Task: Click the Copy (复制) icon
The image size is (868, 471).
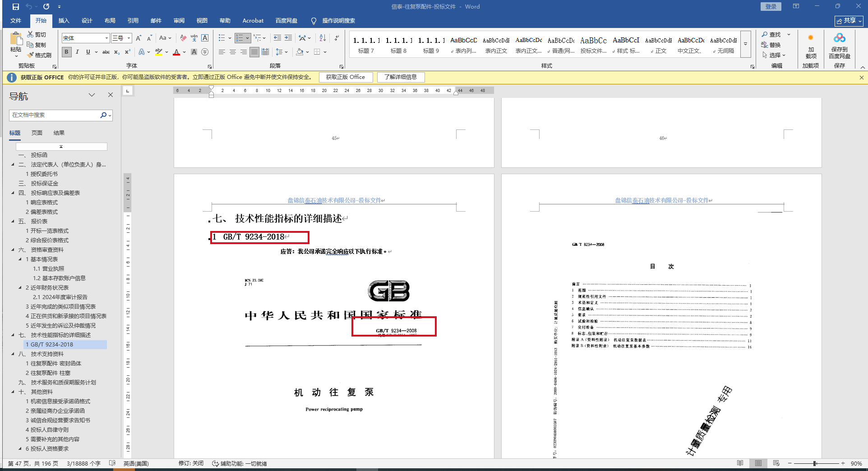Action: 30,45
